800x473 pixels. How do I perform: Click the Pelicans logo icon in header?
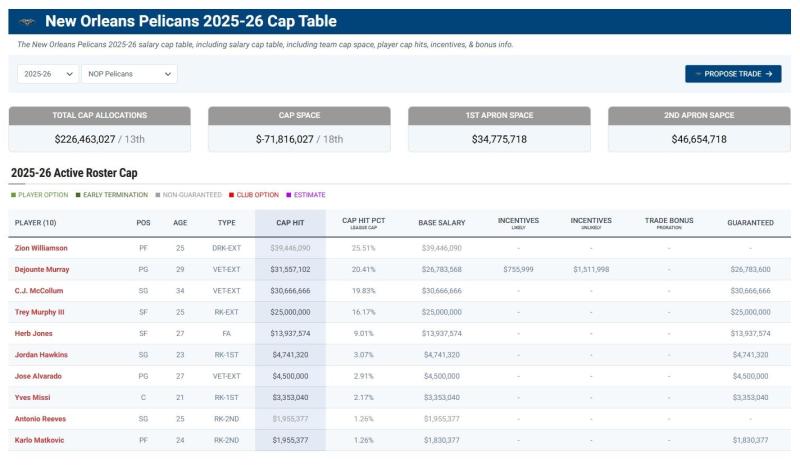click(x=27, y=21)
